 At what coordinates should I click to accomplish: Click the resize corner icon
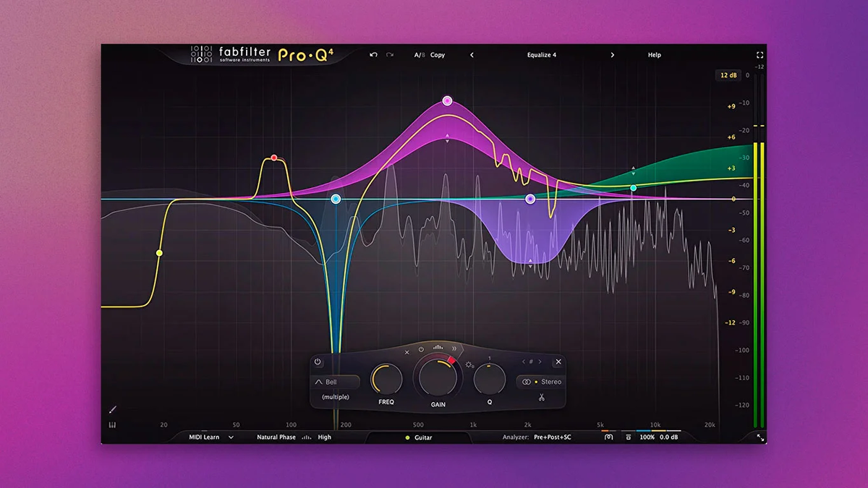click(759, 437)
